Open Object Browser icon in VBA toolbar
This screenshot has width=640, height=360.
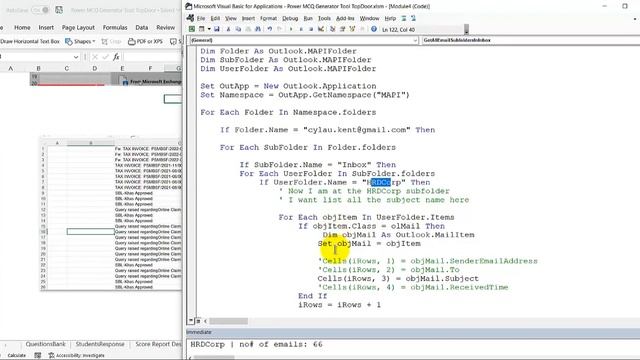[x=352, y=29]
